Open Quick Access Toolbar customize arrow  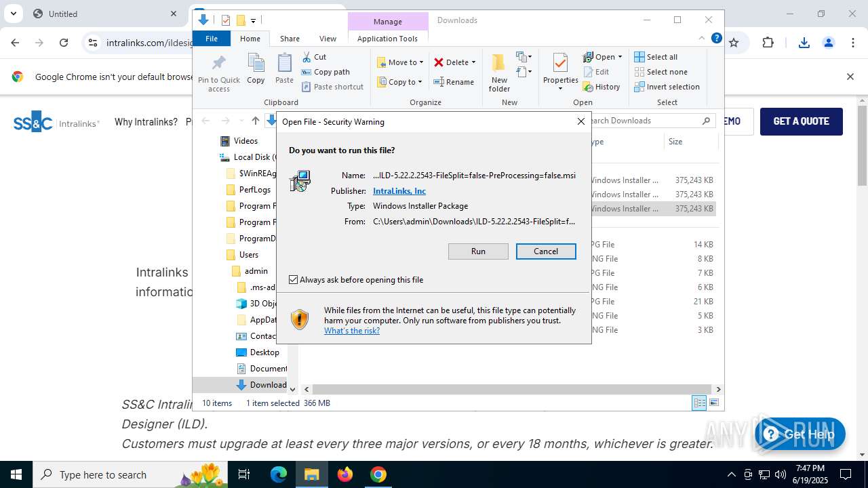tap(253, 20)
